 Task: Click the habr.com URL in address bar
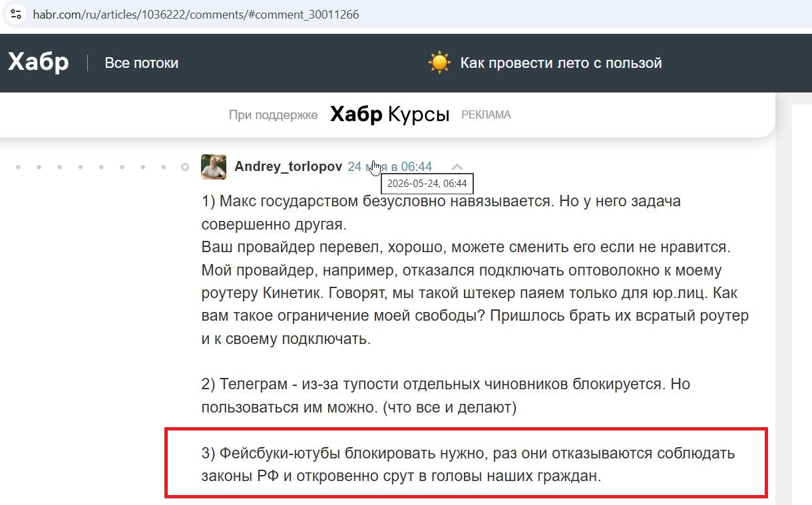pos(196,14)
